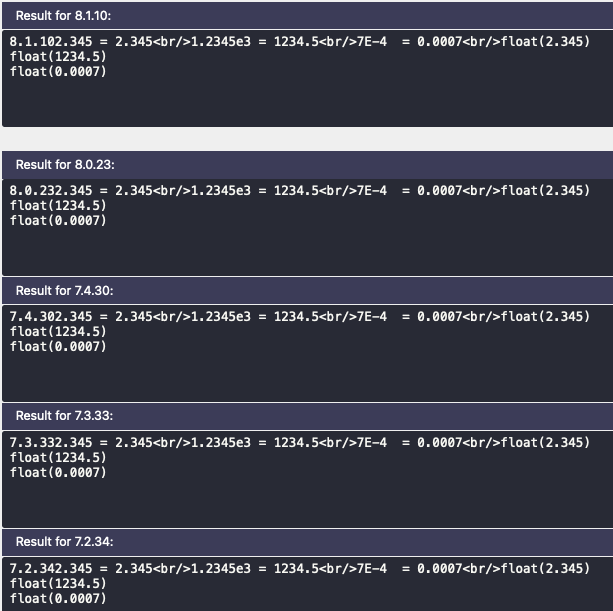
Task: Click float(1234.5) in the 7.4.30 output
Action: [x=58, y=331]
